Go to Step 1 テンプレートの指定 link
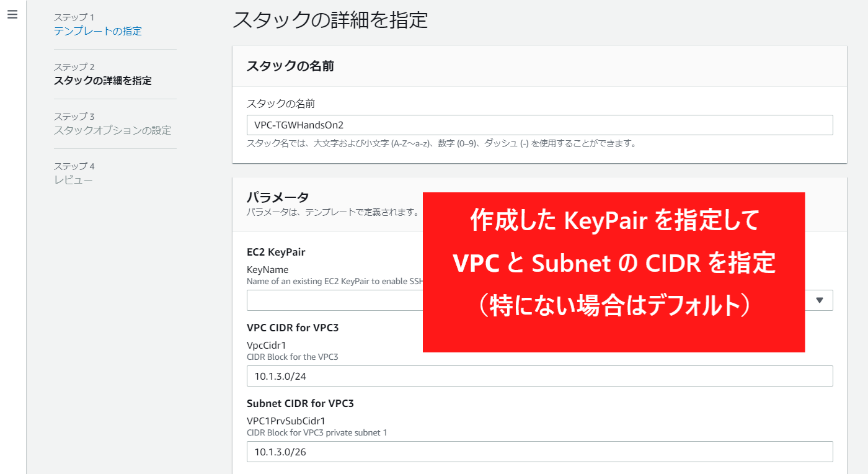 pyautogui.click(x=98, y=31)
